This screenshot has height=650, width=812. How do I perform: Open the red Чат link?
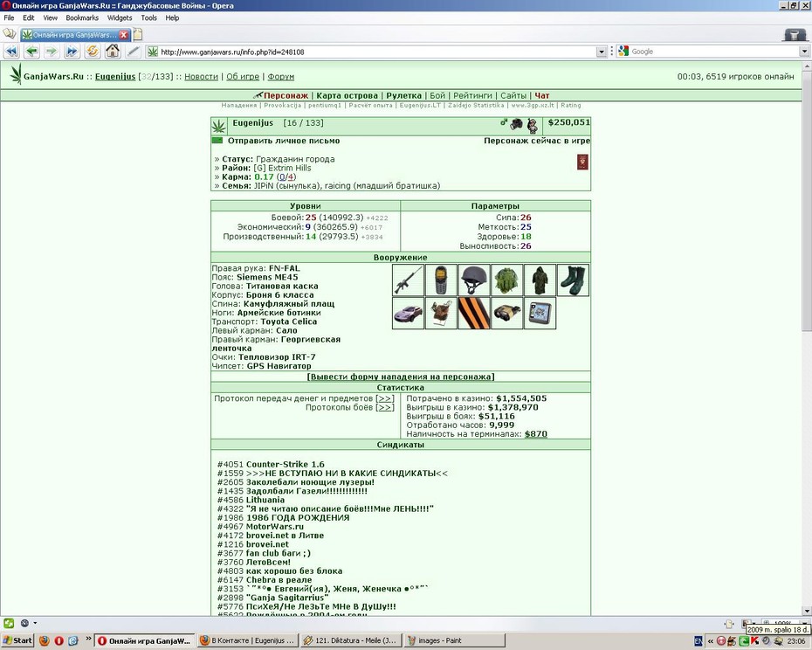point(541,96)
